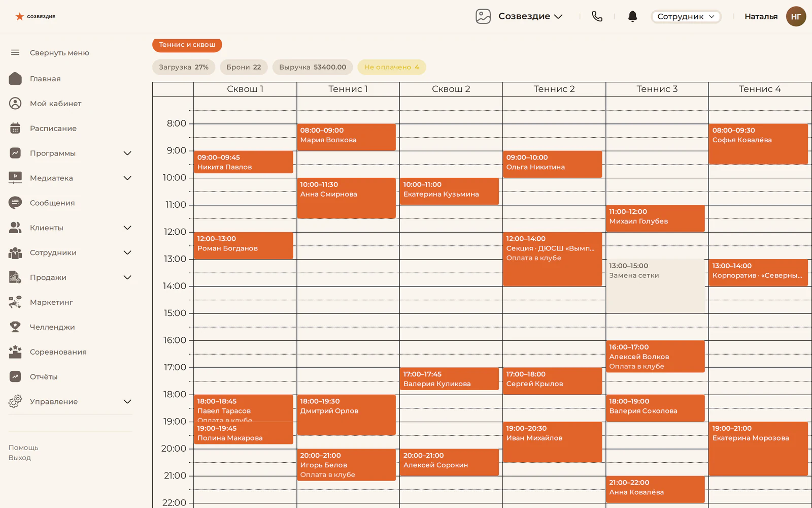
Task: Go to Маркетинг menu item
Action: click(x=51, y=302)
